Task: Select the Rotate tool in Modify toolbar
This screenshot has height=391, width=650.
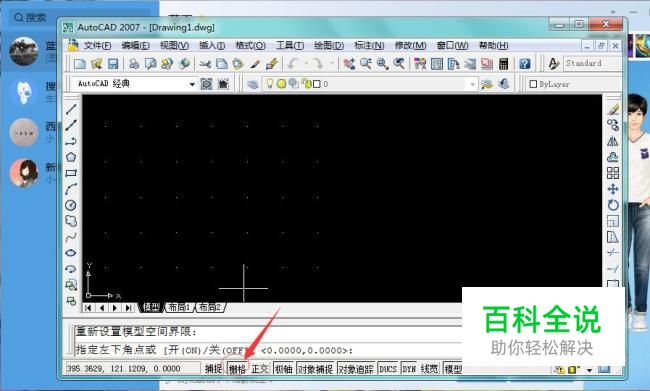Action: [613, 205]
